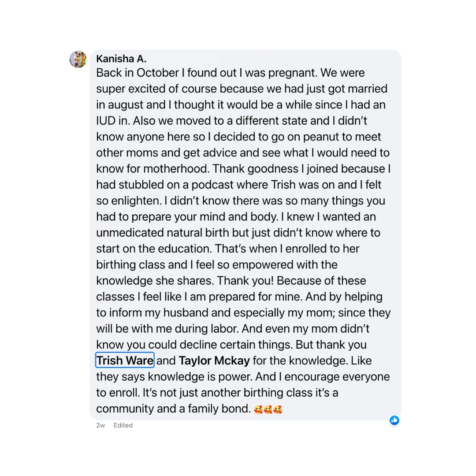Click the word peanut in the comment
The height and width of the screenshot is (476, 476).
point(321,137)
